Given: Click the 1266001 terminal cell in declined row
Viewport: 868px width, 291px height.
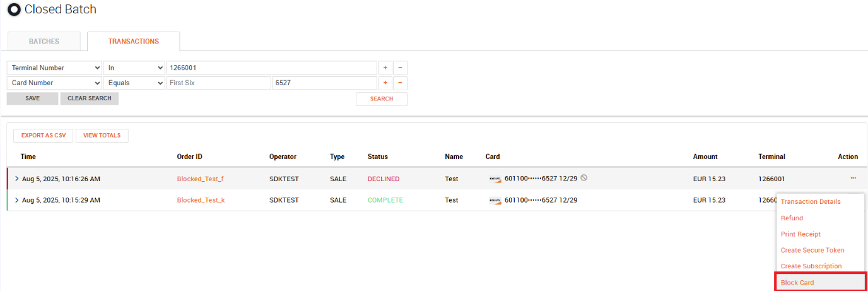Looking at the screenshot, I should [771, 179].
